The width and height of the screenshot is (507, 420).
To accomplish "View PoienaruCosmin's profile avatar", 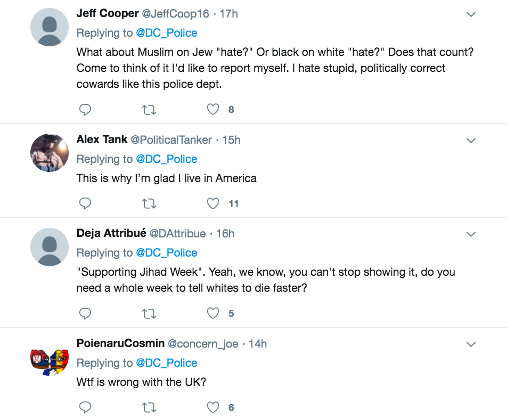I will pyautogui.click(x=50, y=361).
